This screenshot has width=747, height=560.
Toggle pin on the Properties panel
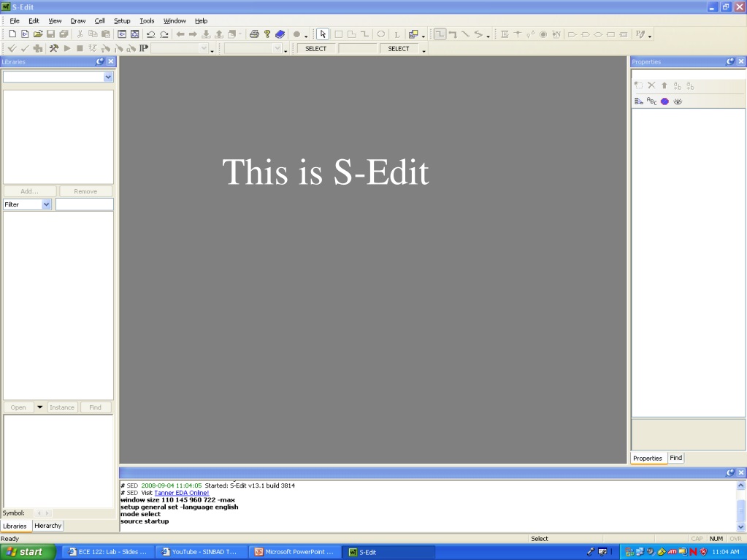point(730,61)
